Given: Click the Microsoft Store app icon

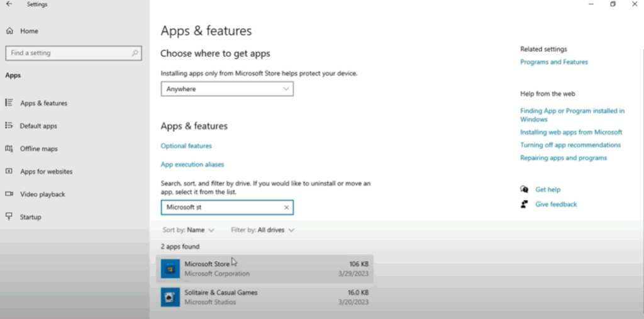Looking at the screenshot, I should 170,269.
